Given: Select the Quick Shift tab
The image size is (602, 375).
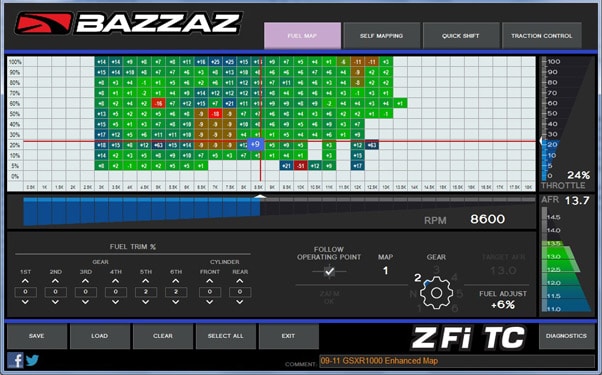Looking at the screenshot, I should click(x=461, y=36).
